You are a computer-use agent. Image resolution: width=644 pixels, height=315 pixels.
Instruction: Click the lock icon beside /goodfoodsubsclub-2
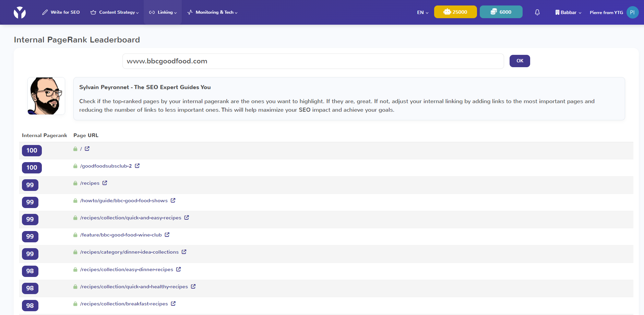[75, 166]
